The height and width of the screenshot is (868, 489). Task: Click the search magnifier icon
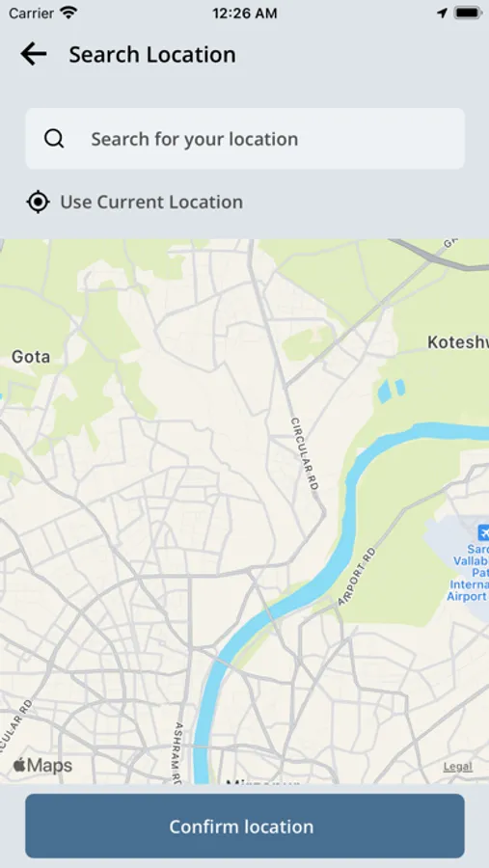tap(54, 138)
